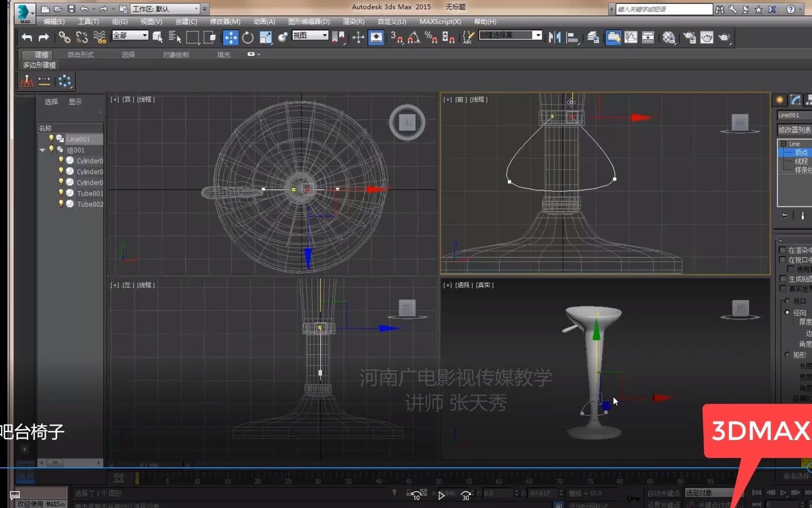Open the 工作区: 默认 workspace dropdown

165,9
